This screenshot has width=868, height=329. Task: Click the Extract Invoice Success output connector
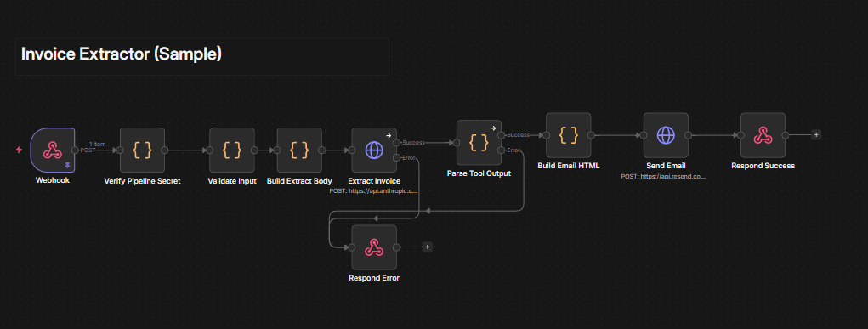click(396, 142)
